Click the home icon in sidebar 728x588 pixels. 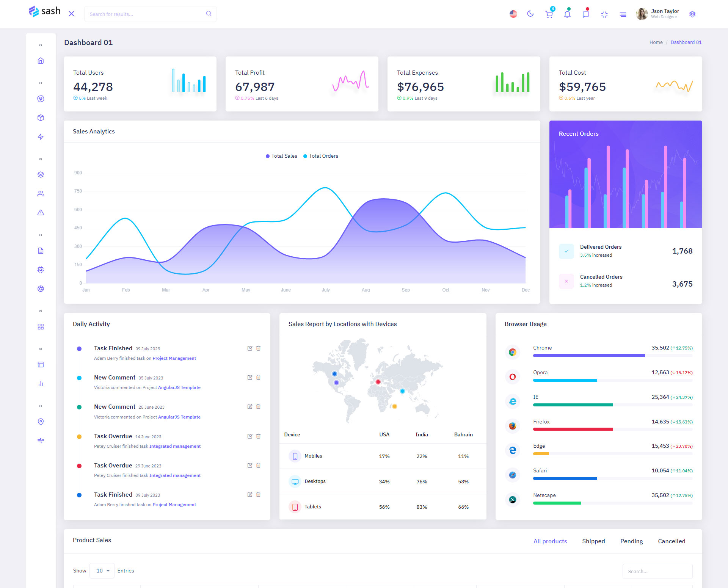tap(41, 61)
